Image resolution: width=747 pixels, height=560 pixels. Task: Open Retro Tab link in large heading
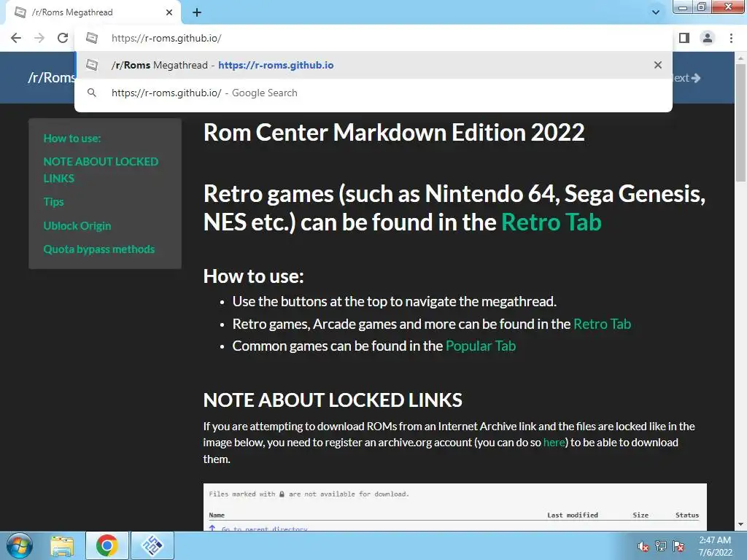(x=551, y=222)
